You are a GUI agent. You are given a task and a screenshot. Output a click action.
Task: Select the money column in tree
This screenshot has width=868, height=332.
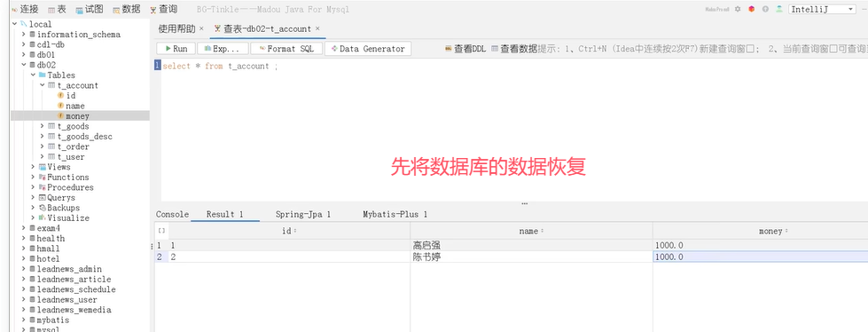77,115
